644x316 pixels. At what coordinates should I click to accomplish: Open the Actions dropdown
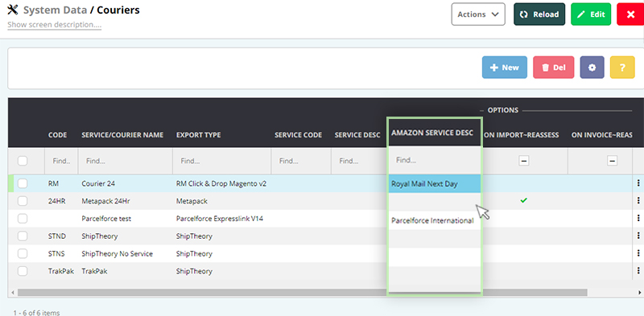point(478,14)
